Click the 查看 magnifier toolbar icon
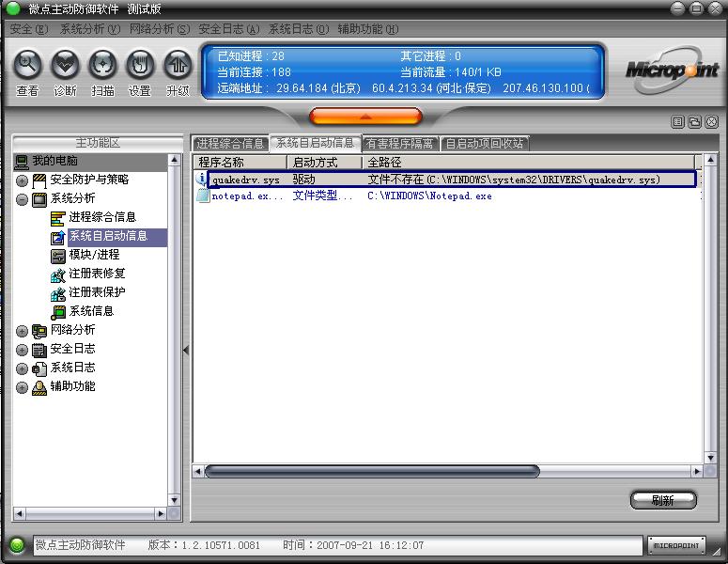The image size is (728, 564). 28,65
